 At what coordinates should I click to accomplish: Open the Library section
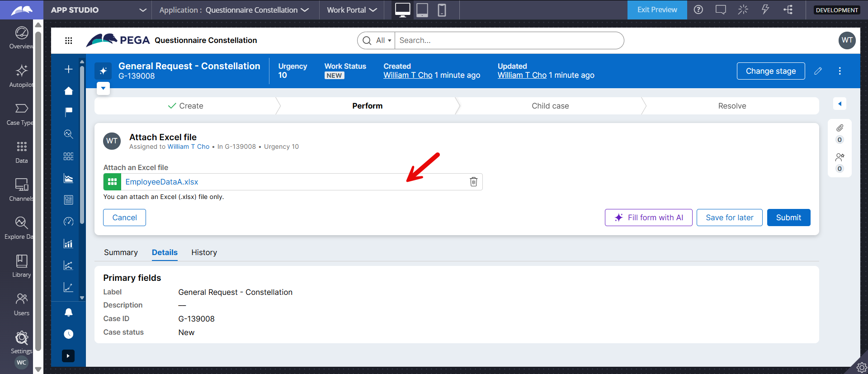coord(21,266)
